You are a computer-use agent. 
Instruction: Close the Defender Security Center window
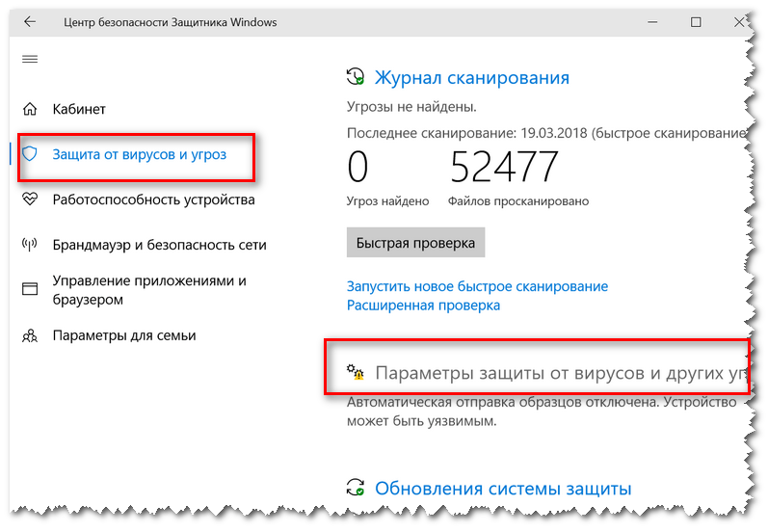point(739,22)
